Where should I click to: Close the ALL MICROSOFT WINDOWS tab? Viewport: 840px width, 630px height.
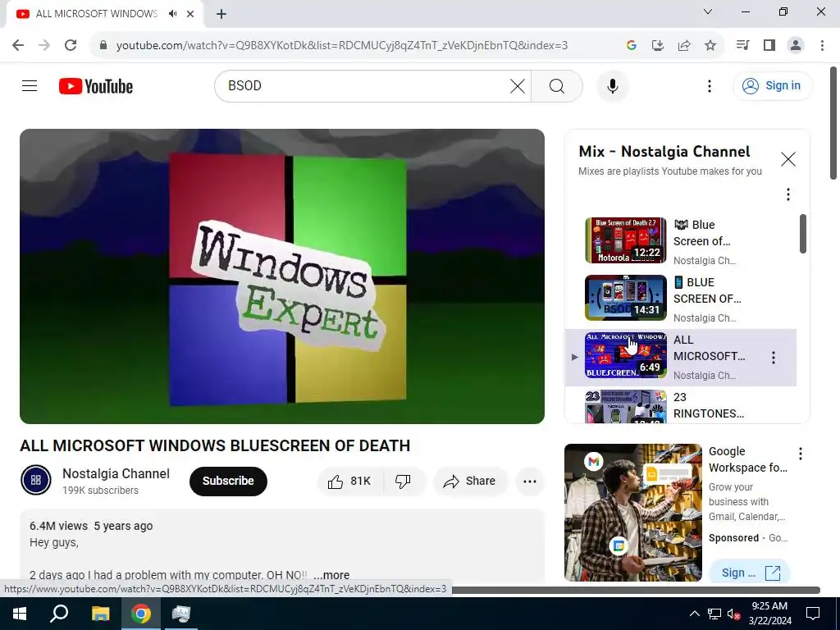coord(190,14)
